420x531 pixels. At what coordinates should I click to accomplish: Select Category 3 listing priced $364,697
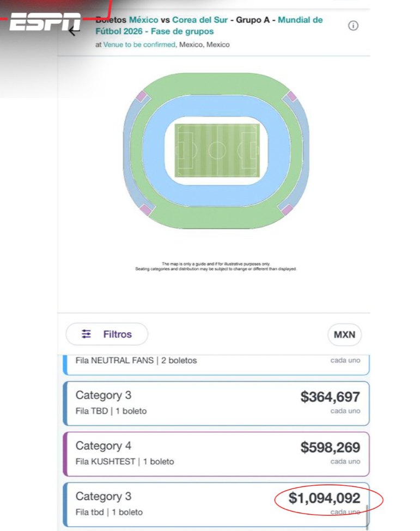[216, 403]
